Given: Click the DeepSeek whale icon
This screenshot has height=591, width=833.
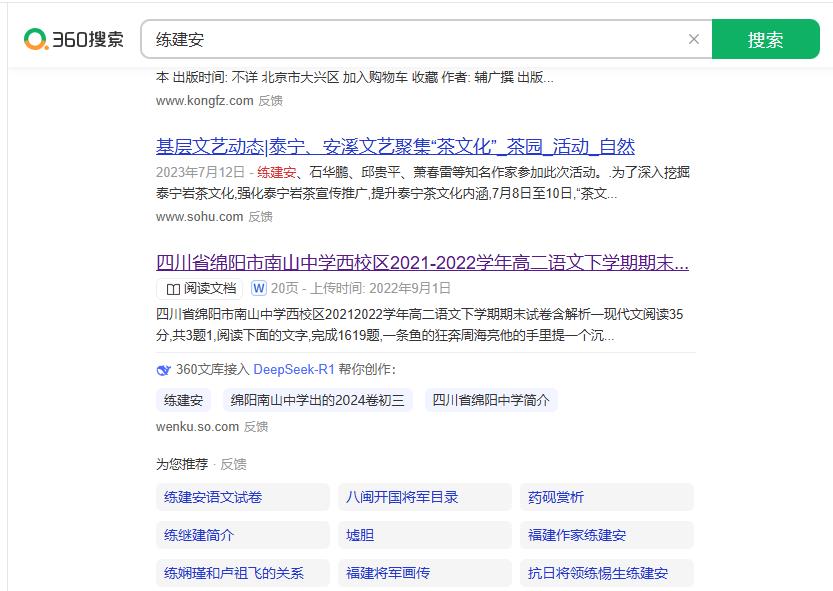Looking at the screenshot, I should (x=164, y=370).
